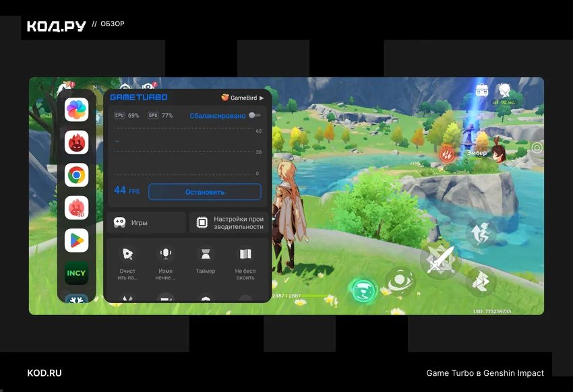Tap the jump arrow button in game
The image size is (573, 392).
481,233
